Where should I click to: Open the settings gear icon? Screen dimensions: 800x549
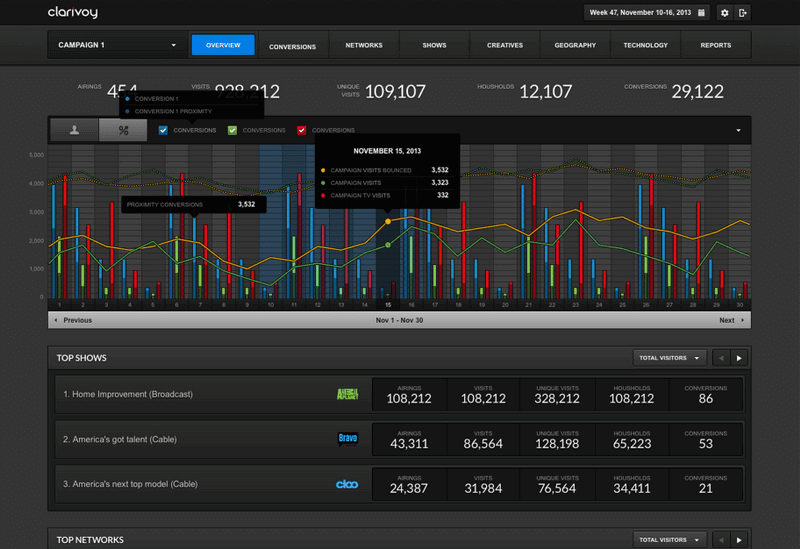point(724,13)
